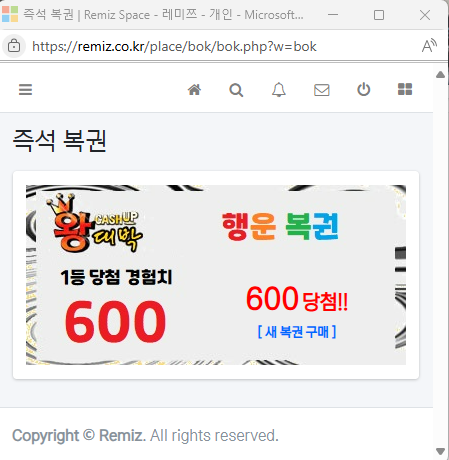Click the 600 당첨!! result text
The image size is (449, 460).
click(x=297, y=298)
